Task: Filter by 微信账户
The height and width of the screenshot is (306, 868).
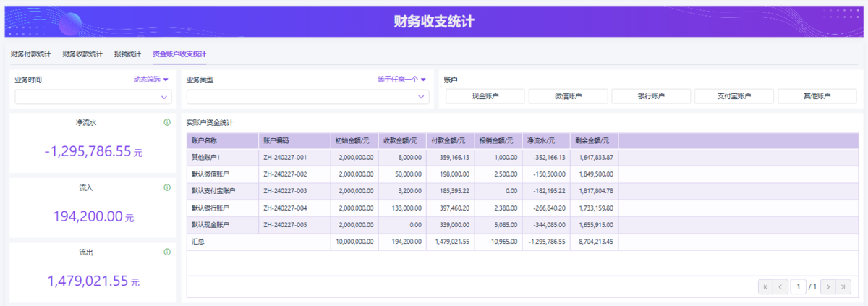Action: (569, 96)
